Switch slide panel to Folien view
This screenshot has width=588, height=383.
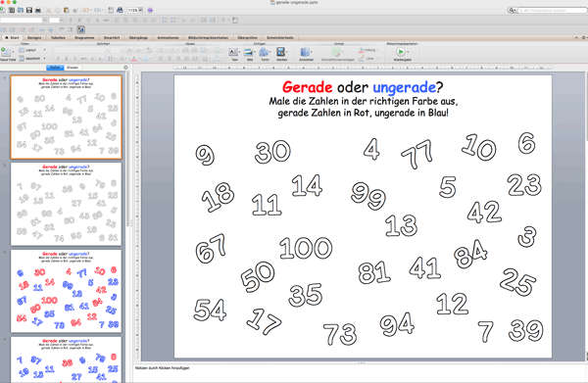pos(55,68)
